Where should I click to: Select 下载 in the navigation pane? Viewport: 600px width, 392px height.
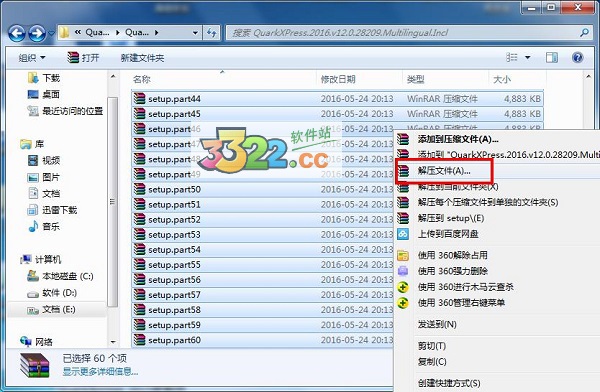pyautogui.click(x=44, y=78)
